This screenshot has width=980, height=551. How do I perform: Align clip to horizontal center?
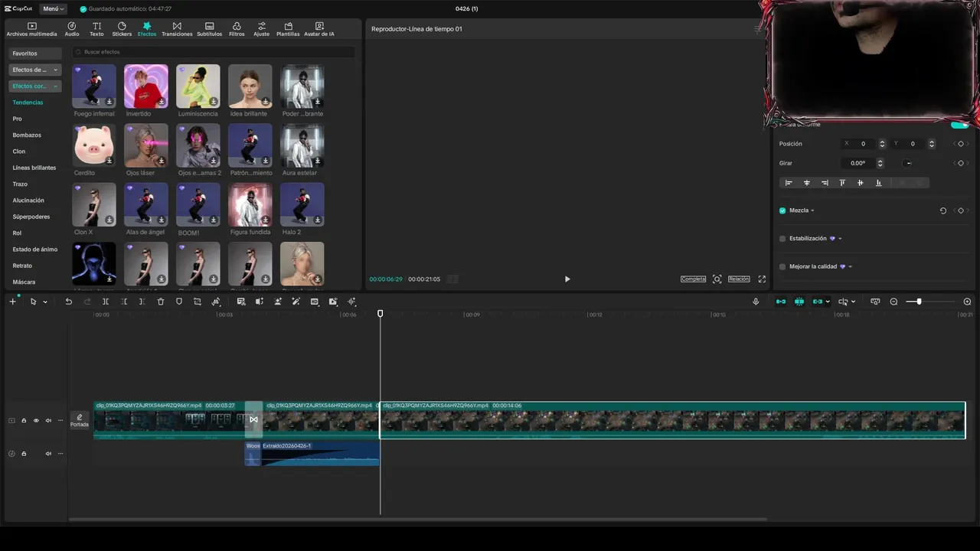[x=806, y=183]
